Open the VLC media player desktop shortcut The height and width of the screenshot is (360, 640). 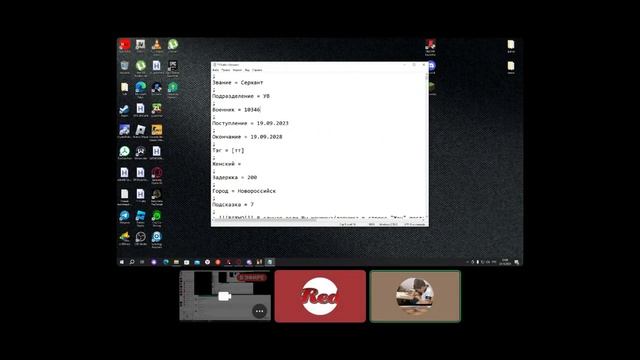point(156,44)
